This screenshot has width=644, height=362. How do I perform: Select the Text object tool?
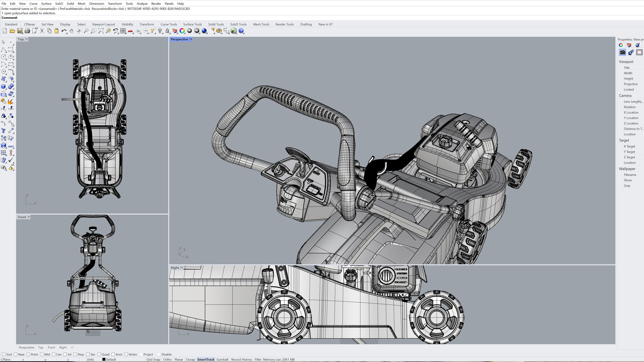coord(4,131)
